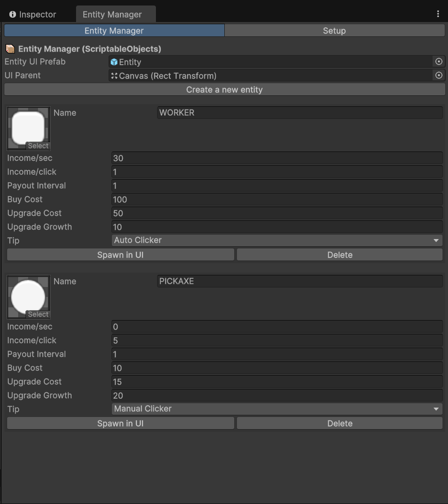Image resolution: width=448 pixels, height=504 pixels.
Task: Click the PICKAXE Buy Cost field
Action: (277, 368)
